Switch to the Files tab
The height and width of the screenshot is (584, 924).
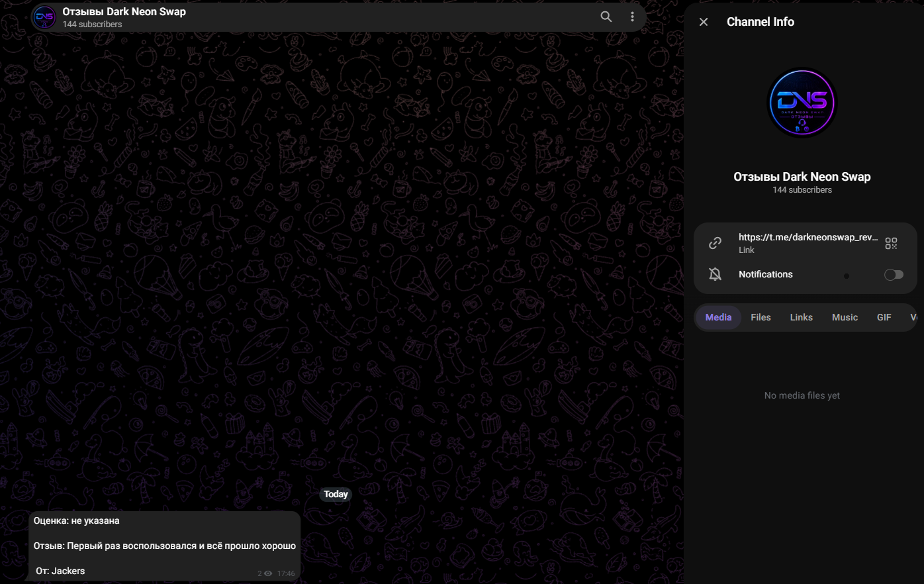pos(761,317)
